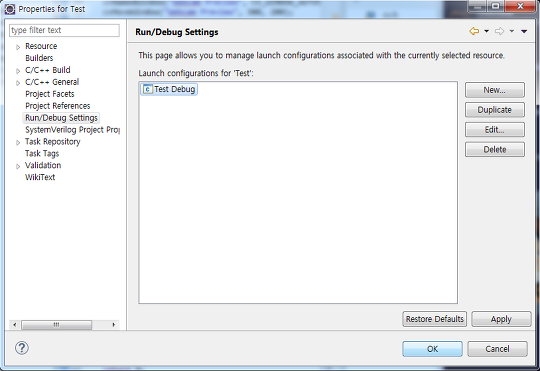The width and height of the screenshot is (540, 371).
Task: Open the forward history dropdown arrow
Action: point(512,31)
